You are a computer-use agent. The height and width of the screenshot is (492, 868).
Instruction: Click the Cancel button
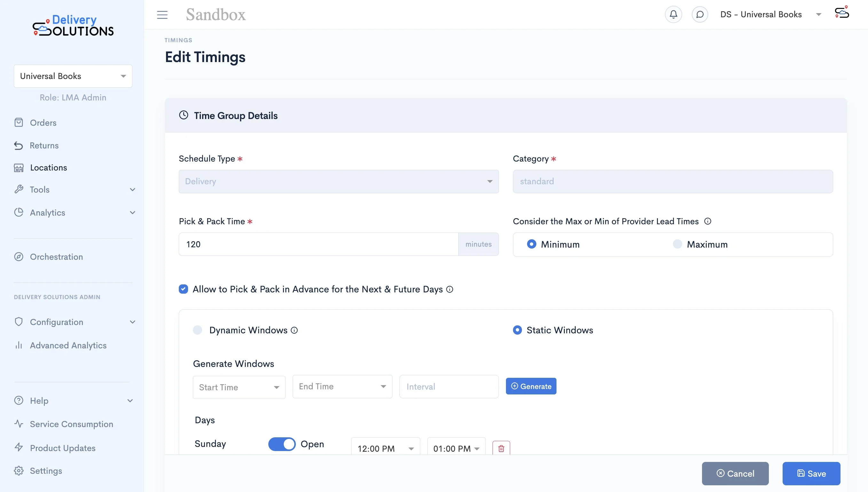735,473
